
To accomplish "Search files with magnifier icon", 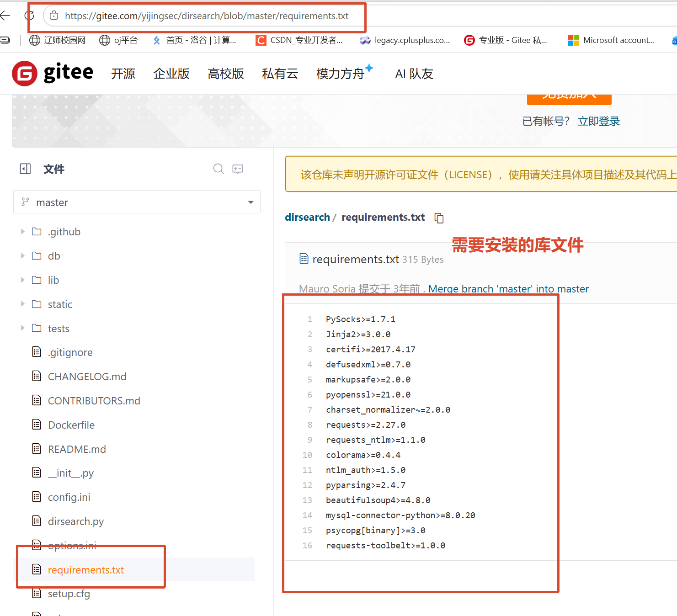I will [x=219, y=169].
